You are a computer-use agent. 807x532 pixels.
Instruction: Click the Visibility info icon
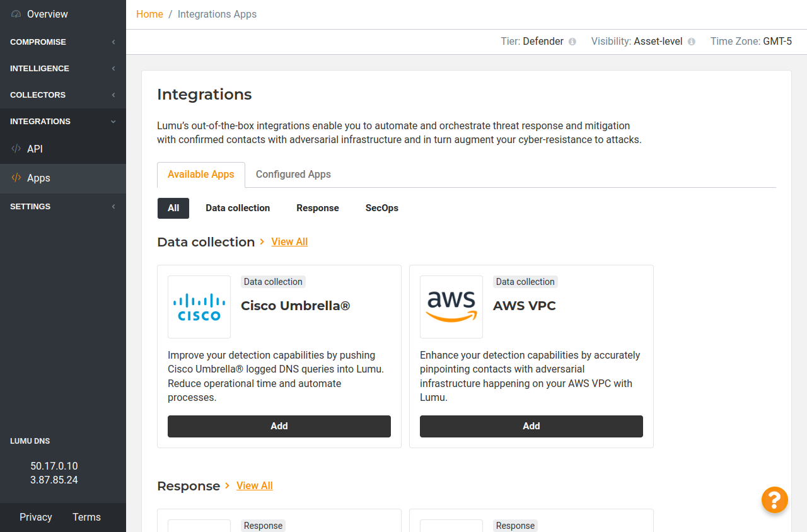click(691, 42)
